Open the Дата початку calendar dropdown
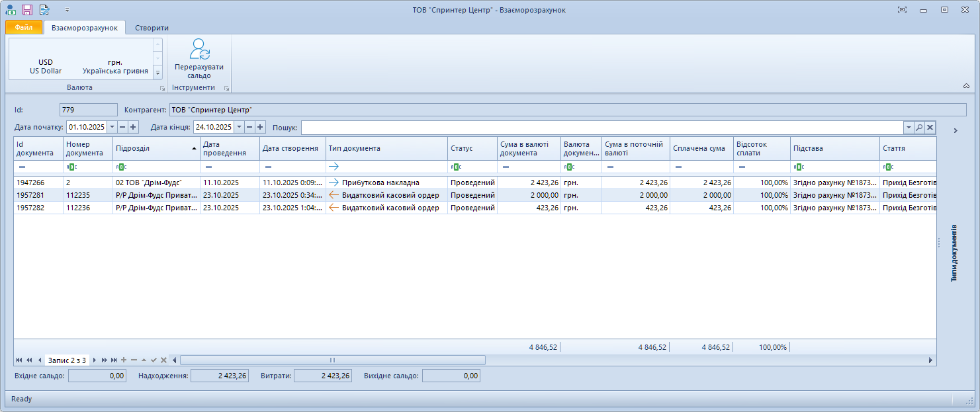This screenshot has height=412, width=980. (112, 127)
